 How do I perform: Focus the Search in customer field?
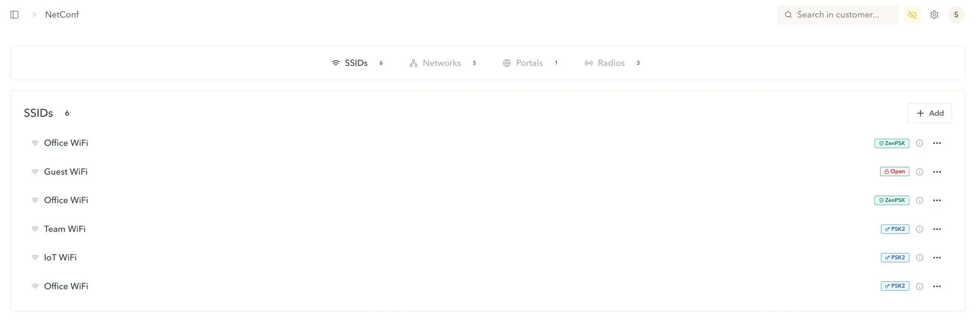pos(838,15)
